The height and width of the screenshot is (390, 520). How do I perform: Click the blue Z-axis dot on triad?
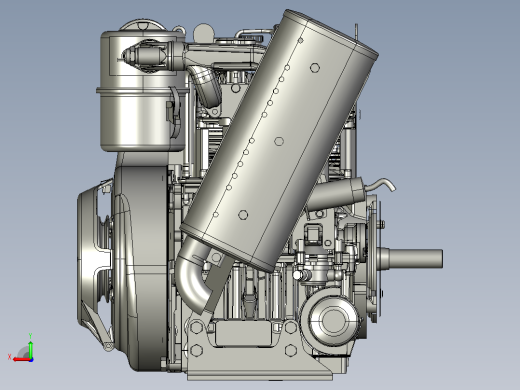pyautogui.click(x=31, y=360)
